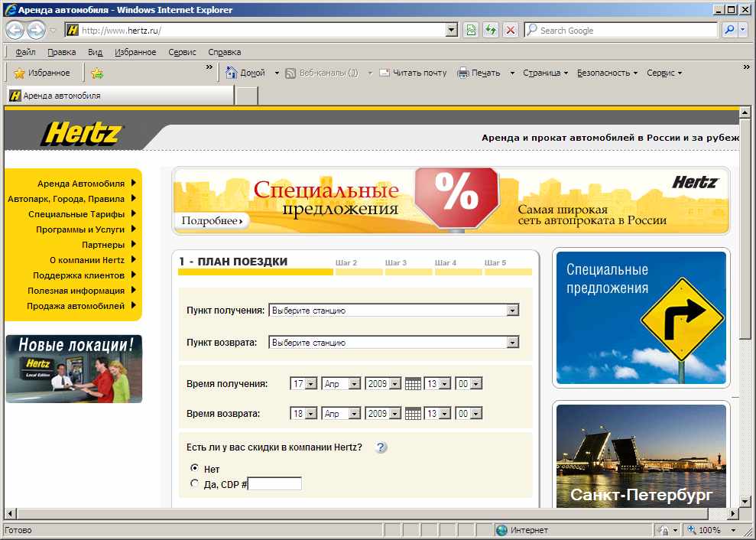Click 'О компании Hertz' sidebar link
Viewport: 756px width, 540px height.
[x=87, y=260]
